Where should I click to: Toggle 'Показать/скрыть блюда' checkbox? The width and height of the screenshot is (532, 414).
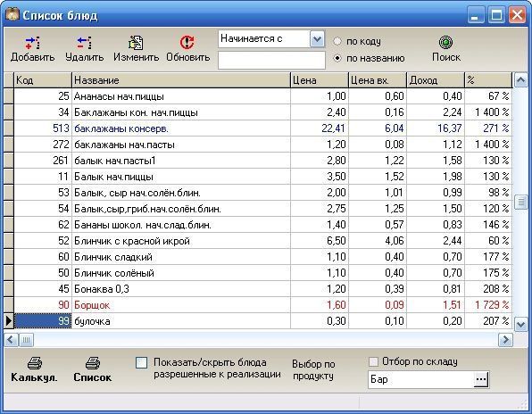coord(142,363)
